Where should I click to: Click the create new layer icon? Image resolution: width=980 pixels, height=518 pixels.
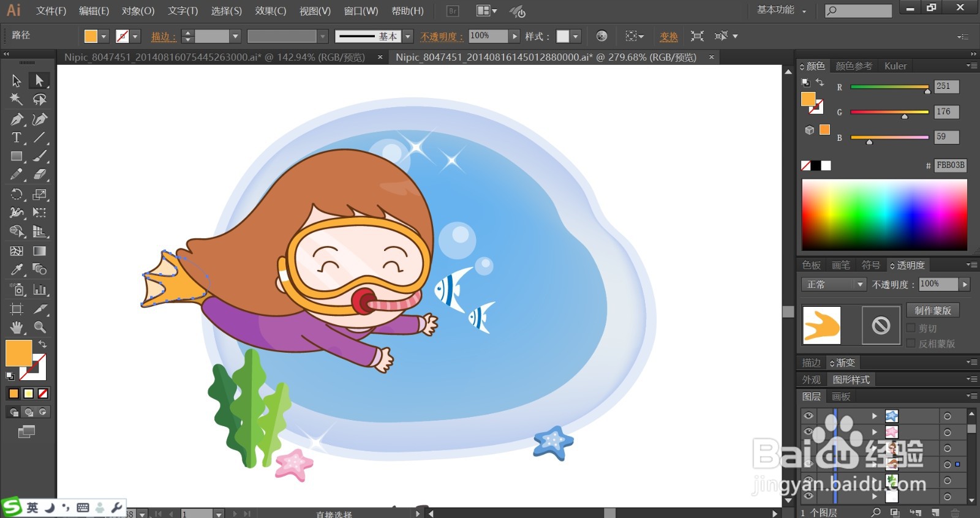(x=935, y=512)
